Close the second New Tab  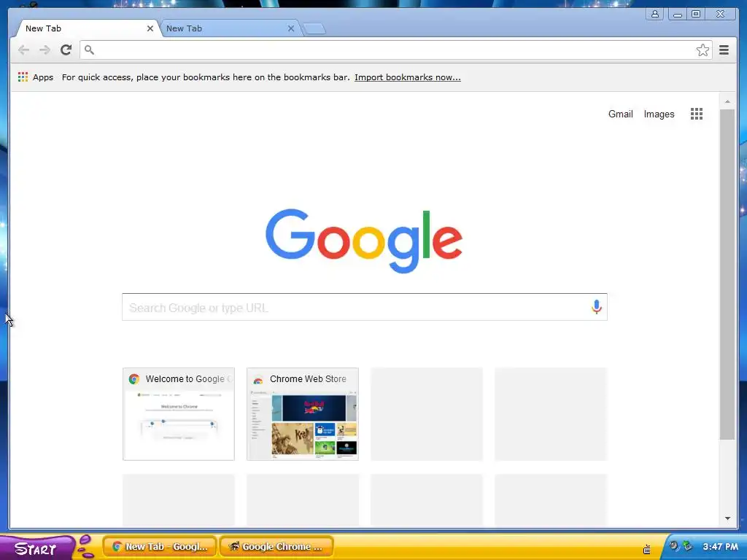[290, 28]
